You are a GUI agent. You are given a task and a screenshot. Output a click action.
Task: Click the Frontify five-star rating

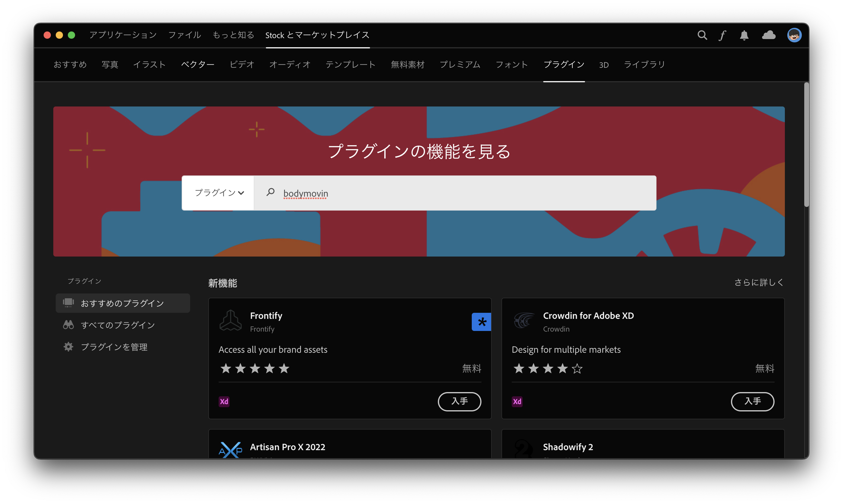tap(255, 368)
